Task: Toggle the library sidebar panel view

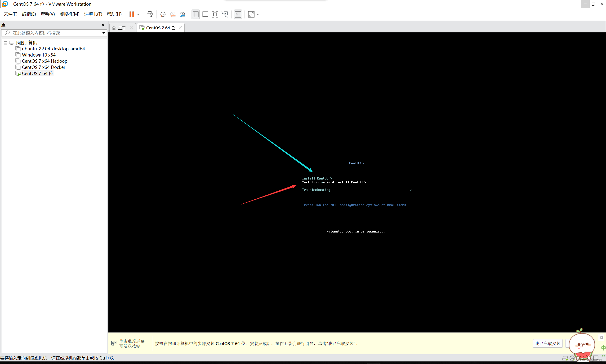Action: [195, 14]
